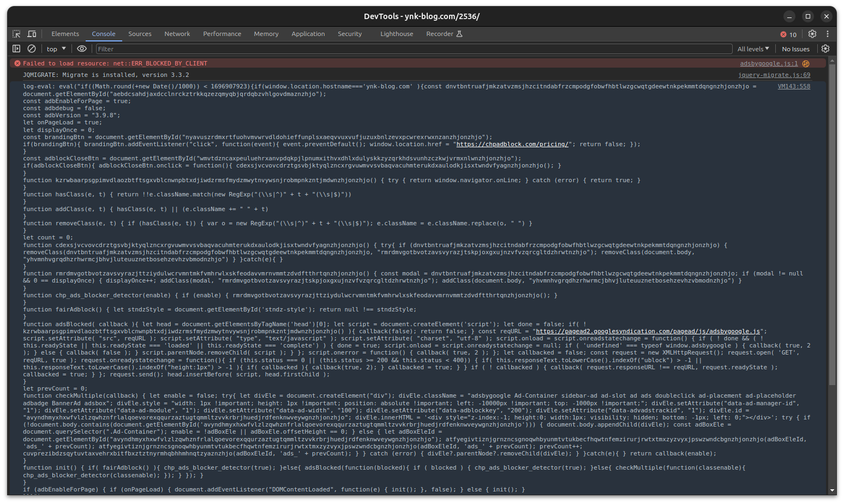Open the console settings gear on filter bar
This screenshot has height=504, width=844.
click(x=825, y=49)
